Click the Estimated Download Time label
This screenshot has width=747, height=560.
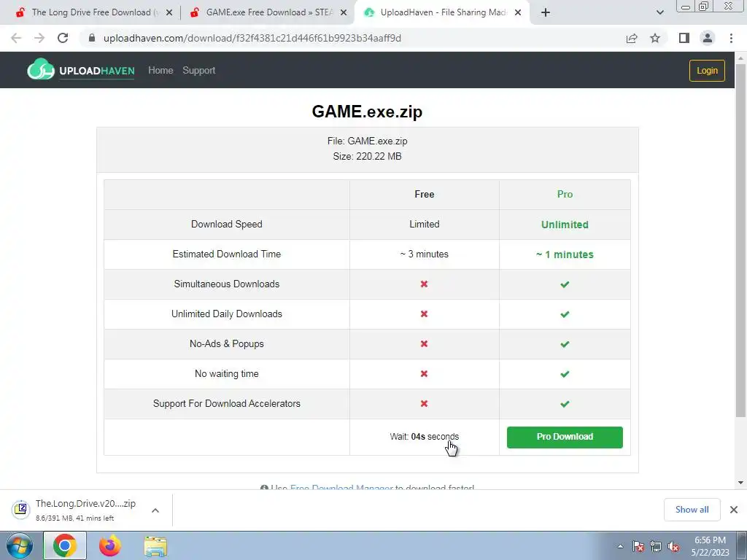coord(227,254)
